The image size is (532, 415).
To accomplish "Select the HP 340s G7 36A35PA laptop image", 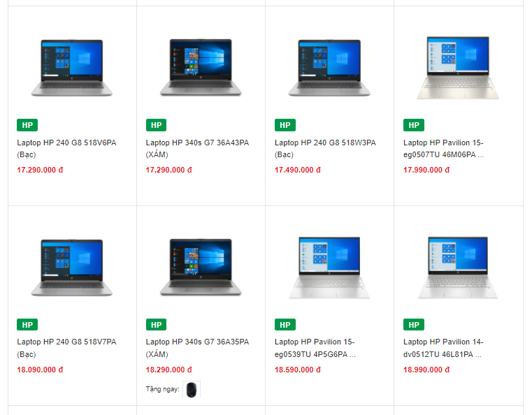I will click(201, 267).
